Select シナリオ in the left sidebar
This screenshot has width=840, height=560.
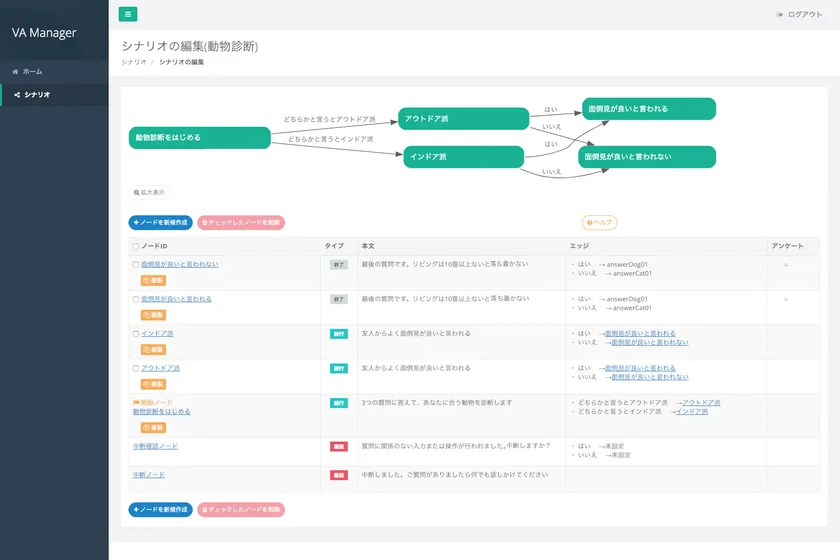point(36,95)
